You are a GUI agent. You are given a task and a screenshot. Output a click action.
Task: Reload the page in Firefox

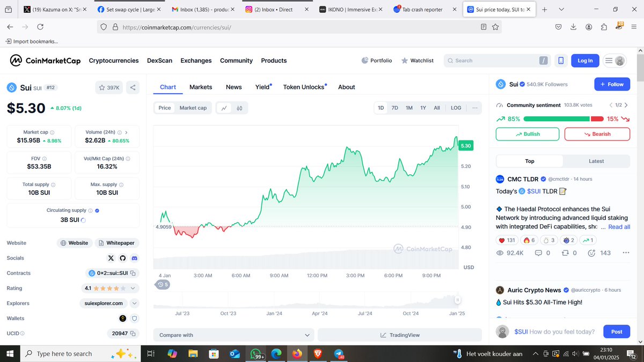coord(40,27)
